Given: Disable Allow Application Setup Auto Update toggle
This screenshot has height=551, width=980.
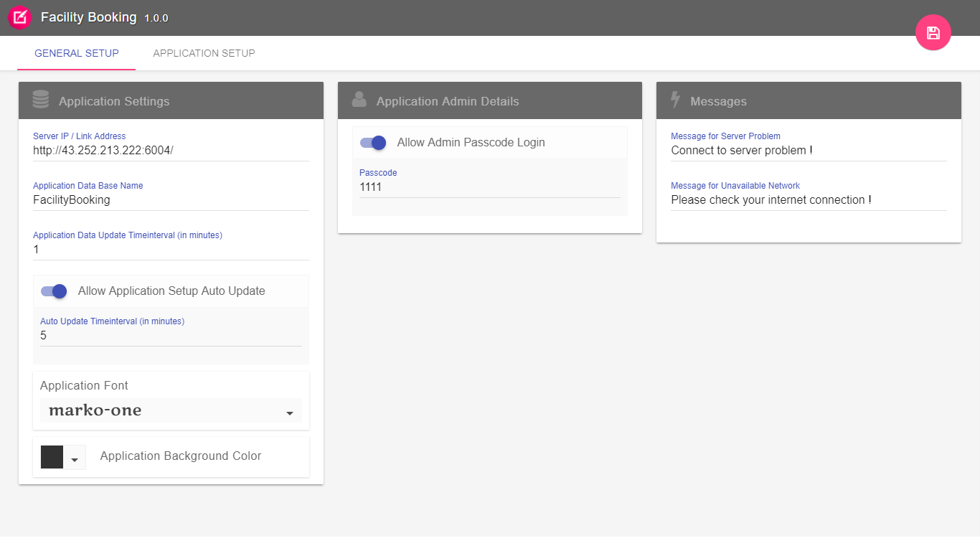Looking at the screenshot, I should [54, 291].
